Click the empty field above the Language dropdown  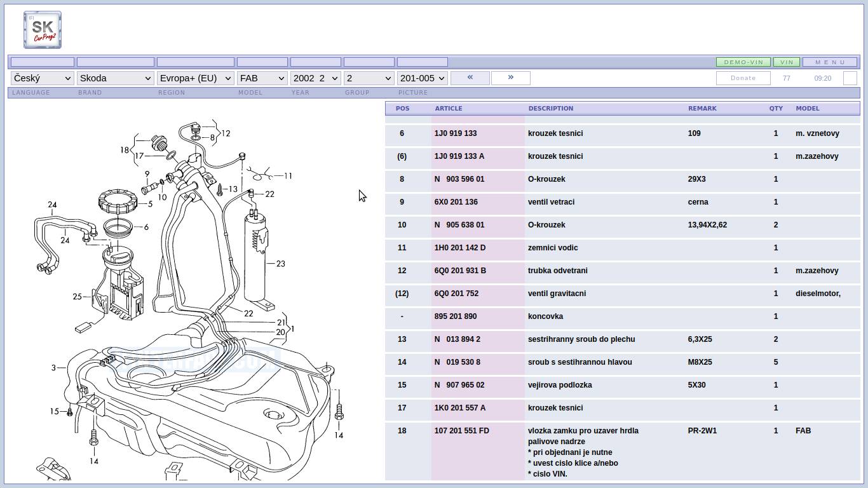click(x=43, y=62)
